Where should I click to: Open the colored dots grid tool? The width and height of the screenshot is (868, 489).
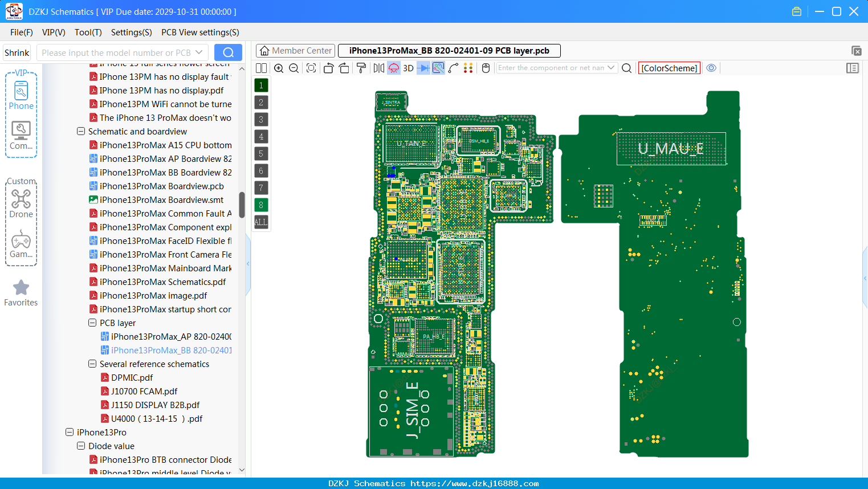(x=468, y=68)
